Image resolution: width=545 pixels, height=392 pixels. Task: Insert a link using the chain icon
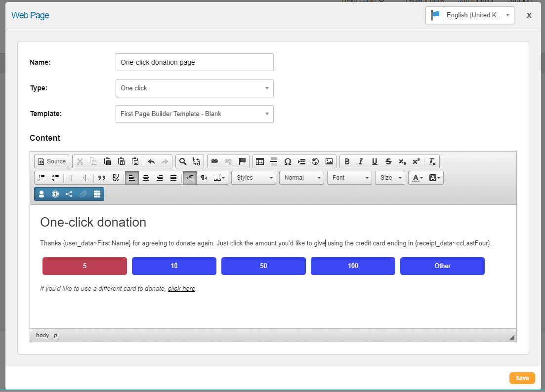click(x=214, y=161)
